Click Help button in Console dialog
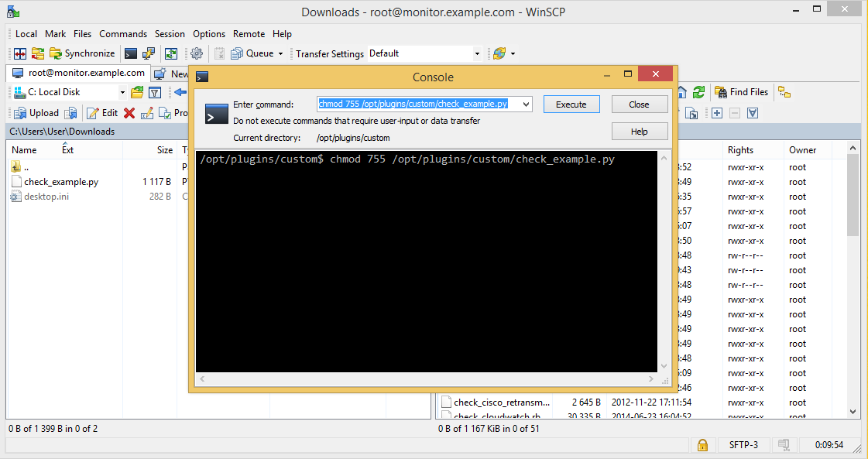Screen dimensions: 868x459 640,132
